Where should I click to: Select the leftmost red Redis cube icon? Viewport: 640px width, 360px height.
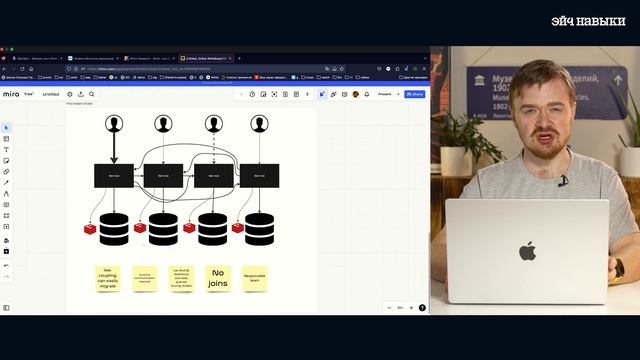[x=90, y=229]
